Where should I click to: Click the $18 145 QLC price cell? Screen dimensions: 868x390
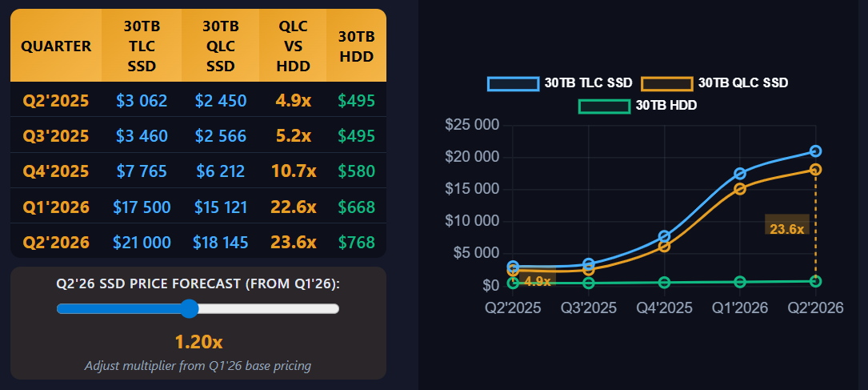coord(220,242)
